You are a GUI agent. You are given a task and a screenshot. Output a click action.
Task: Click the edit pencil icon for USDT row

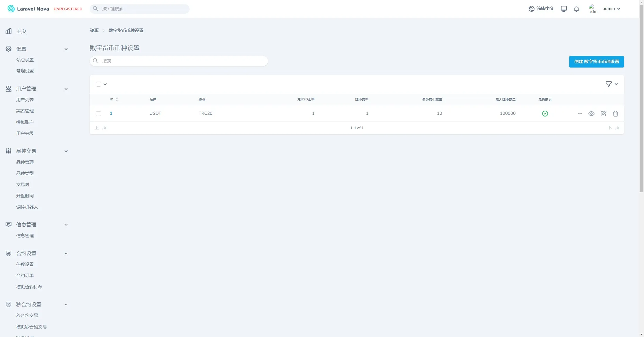[603, 114]
